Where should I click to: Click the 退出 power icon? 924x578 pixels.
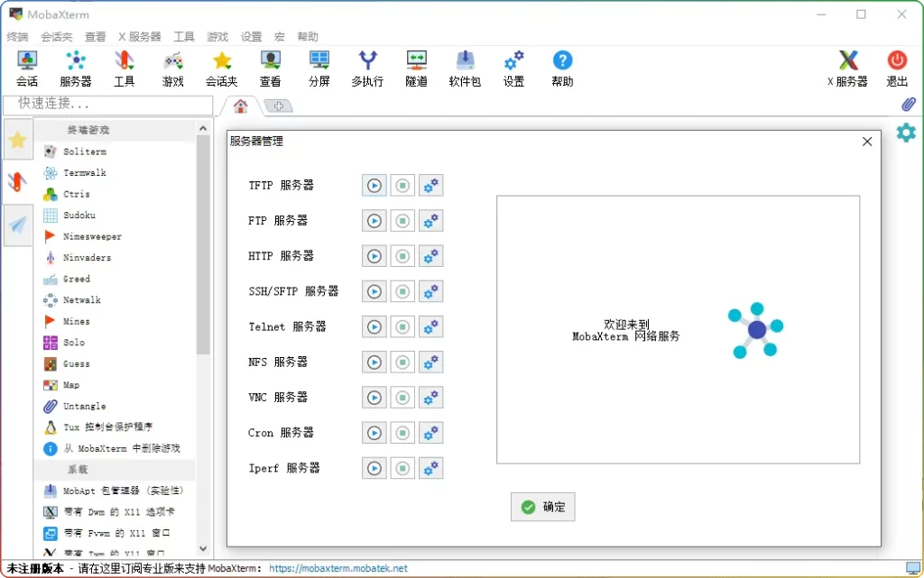pyautogui.click(x=897, y=69)
